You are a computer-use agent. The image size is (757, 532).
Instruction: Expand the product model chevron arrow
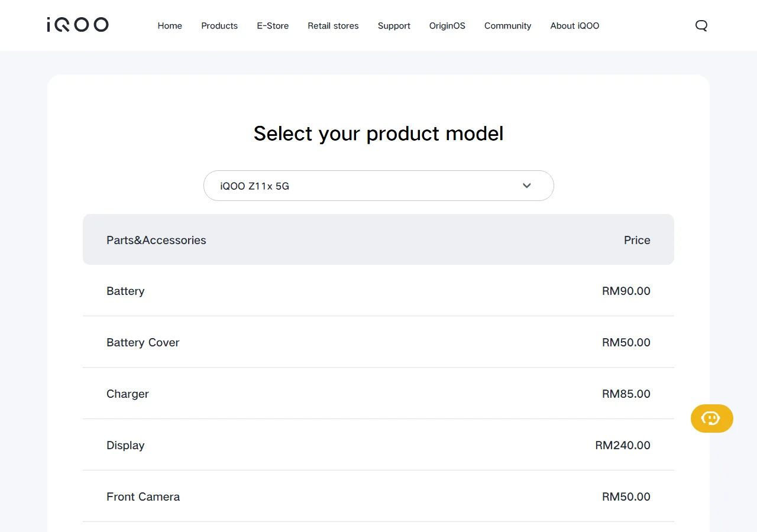pyautogui.click(x=527, y=186)
